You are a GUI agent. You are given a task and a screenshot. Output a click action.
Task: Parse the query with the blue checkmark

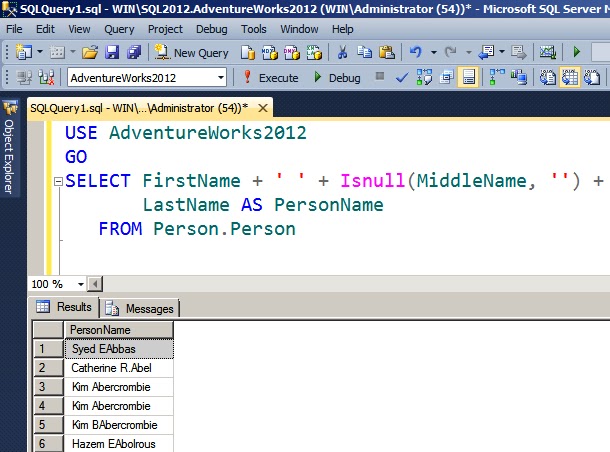coord(401,77)
